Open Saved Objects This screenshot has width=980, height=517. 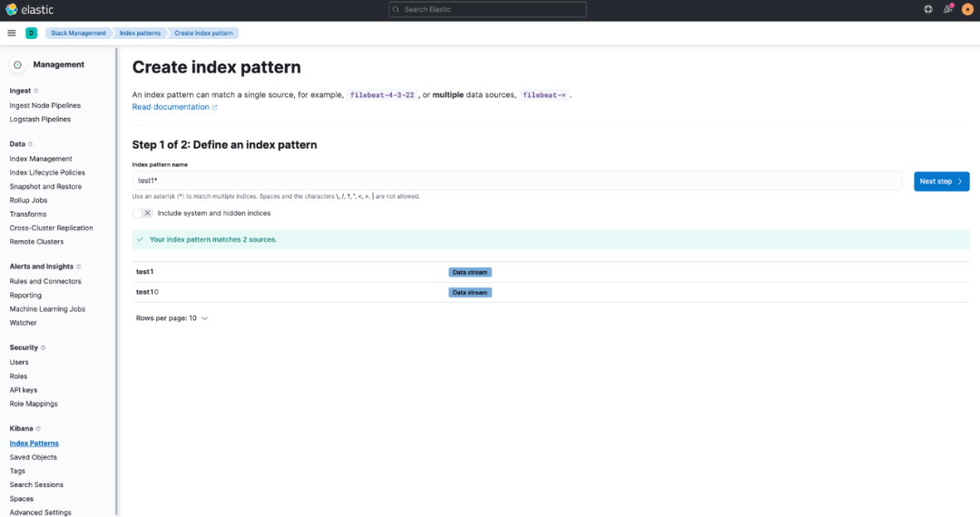click(x=34, y=457)
